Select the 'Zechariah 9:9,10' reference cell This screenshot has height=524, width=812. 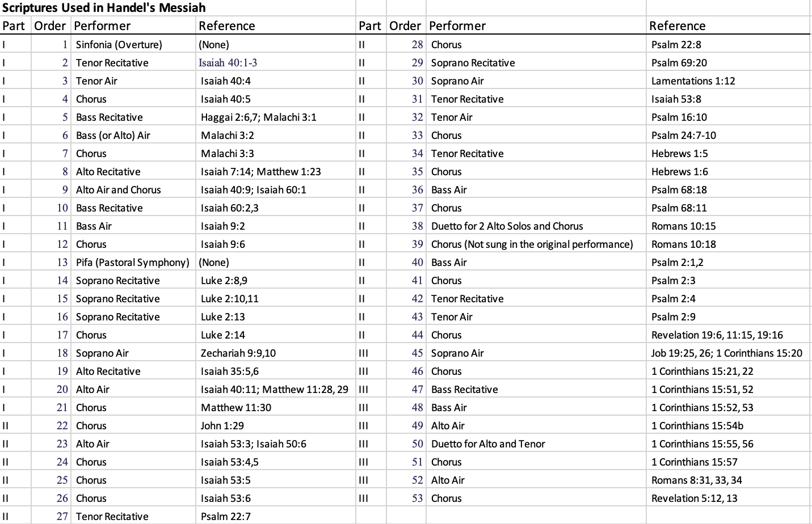point(238,353)
